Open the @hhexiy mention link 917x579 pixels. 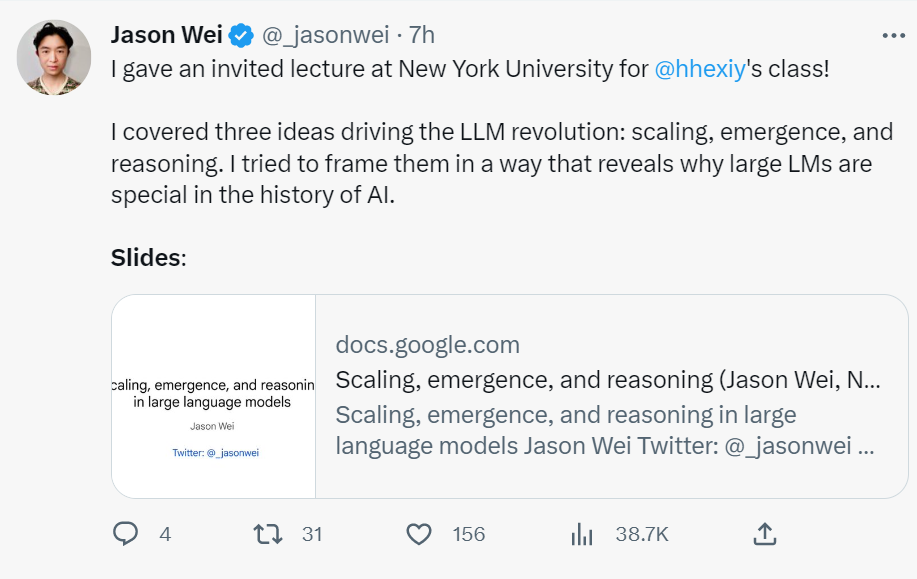[x=700, y=69]
